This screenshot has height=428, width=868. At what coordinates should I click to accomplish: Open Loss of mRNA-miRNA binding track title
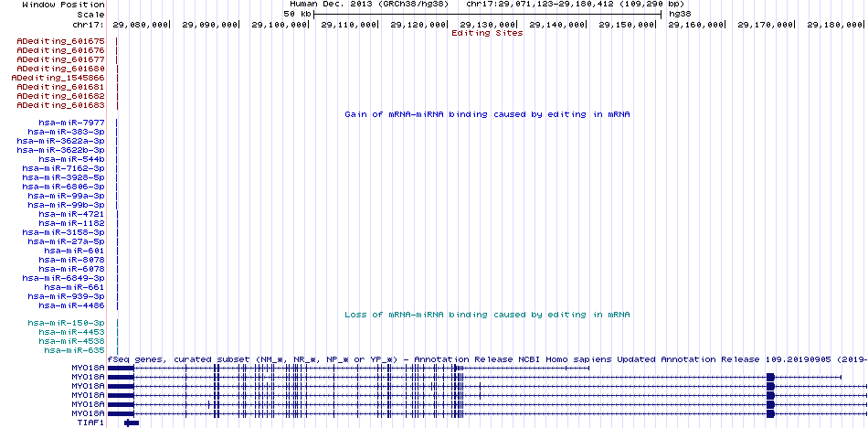[x=487, y=315]
